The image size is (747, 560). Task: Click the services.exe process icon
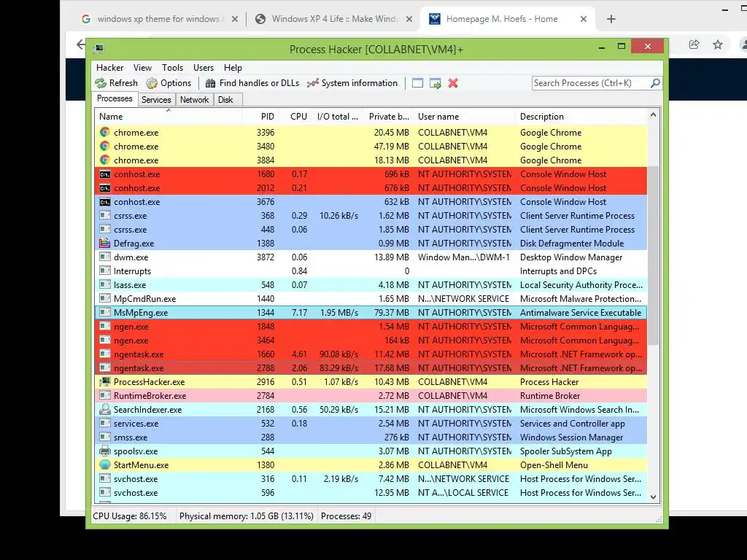105,424
